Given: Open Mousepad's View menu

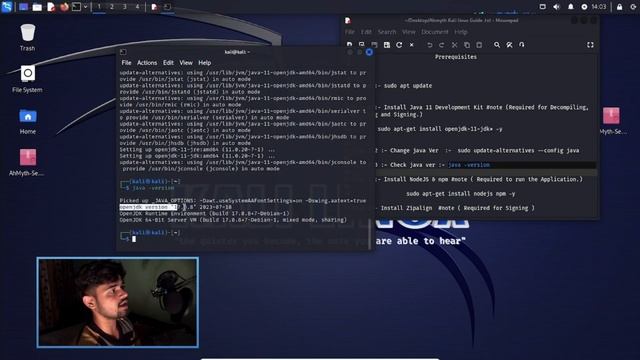Looking at the screenshot, I should [x=409, y=32].
